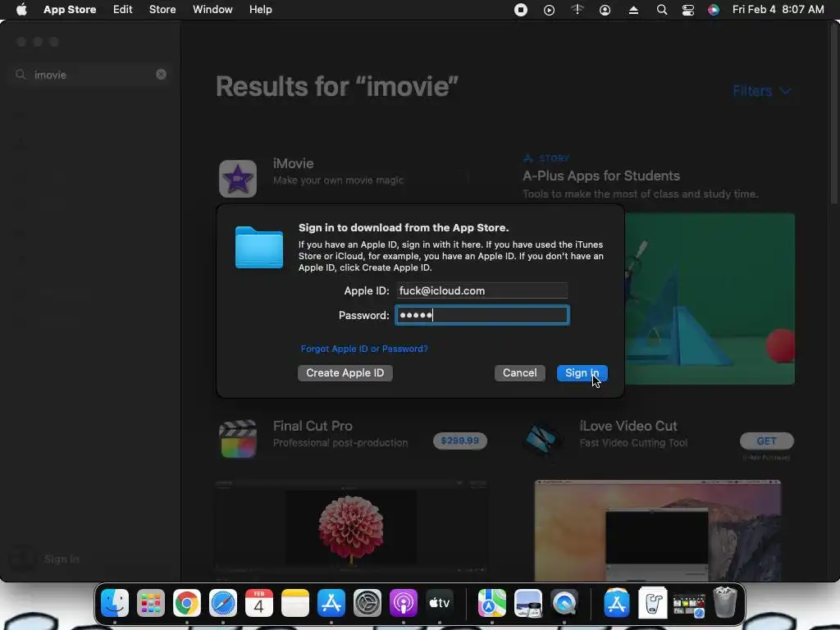Open Preview from the Dock

[x=528, y=603]
